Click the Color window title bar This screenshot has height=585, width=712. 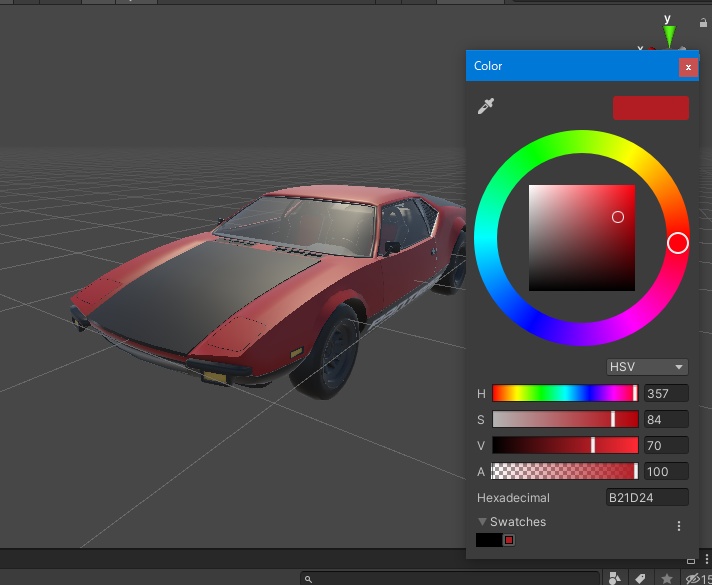point(572,66)
